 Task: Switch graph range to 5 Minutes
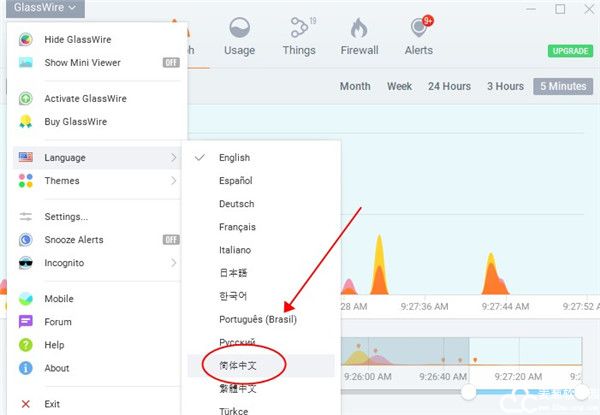point(563,86)
